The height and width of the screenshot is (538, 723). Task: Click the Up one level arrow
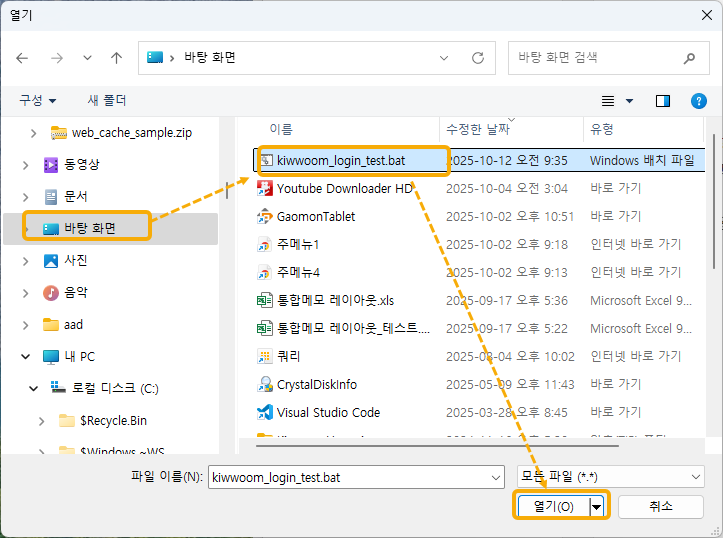coord(116,58)
